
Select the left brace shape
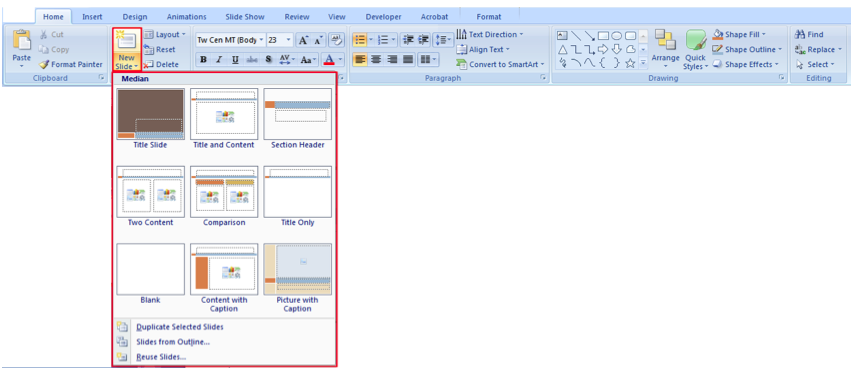[x=603, y=63]
